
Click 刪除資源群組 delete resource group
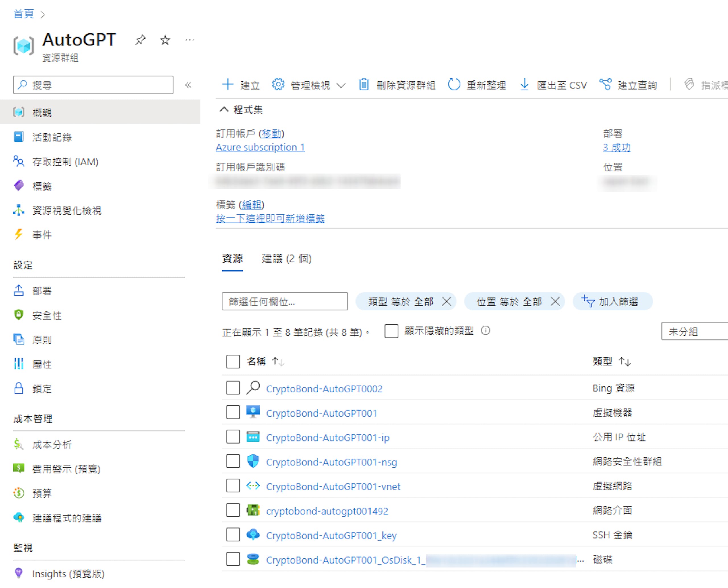(x=397, y=85)
